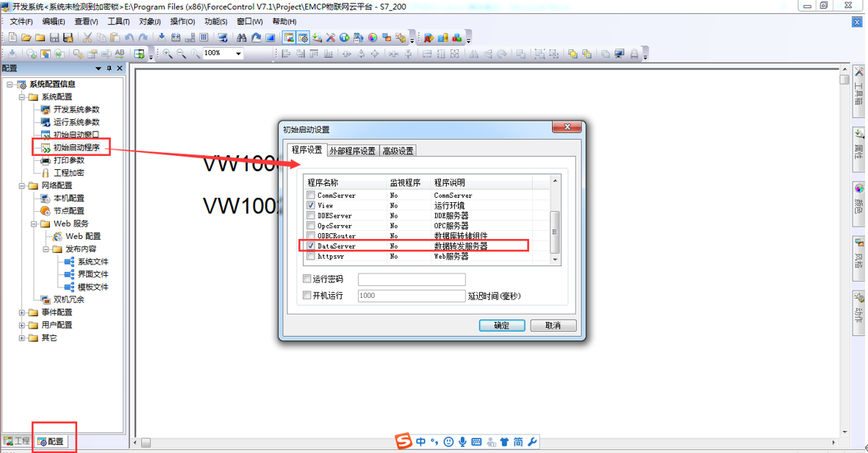Image resolution: width=868 pixels, height=453 pixels.
Task: Enable the httpsvr program checkbox
Action: (311, 255)
